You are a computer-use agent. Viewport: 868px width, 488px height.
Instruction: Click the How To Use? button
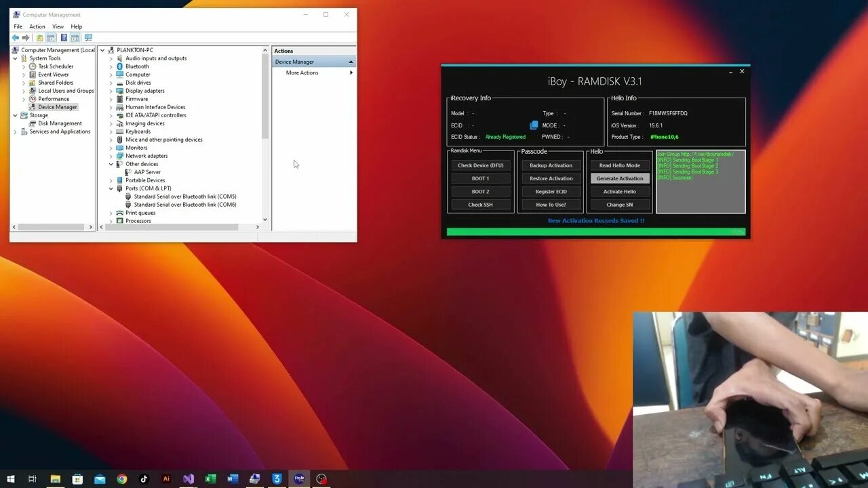[551, 205]
